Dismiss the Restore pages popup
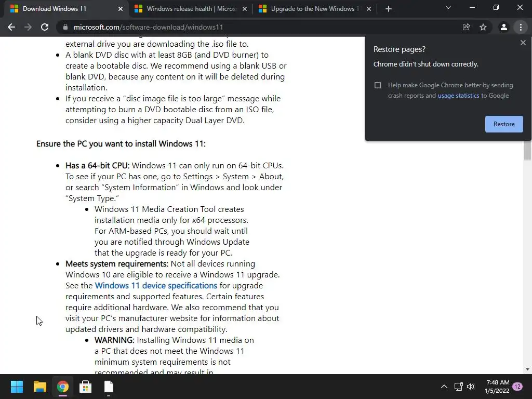Image resolution: width=532 pixels, height=399 pixels. [x=523, y=43]
